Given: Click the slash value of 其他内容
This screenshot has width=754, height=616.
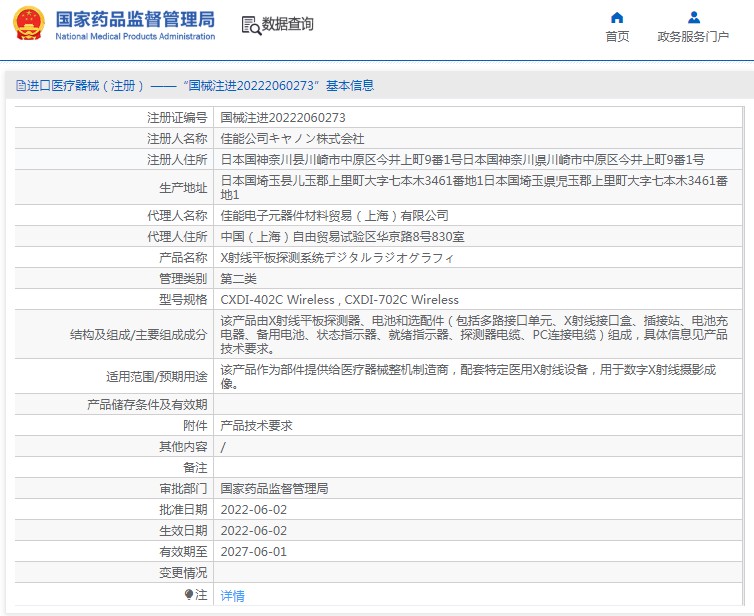Looking at the screenshot, I should click(x=223, y=447).
